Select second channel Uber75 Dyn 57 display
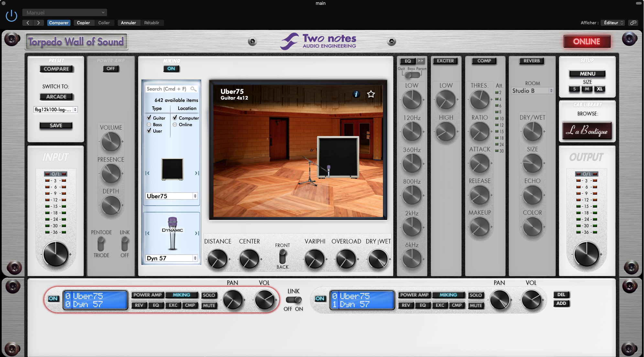Screen dimensions: 644x357 coord(362,300)
